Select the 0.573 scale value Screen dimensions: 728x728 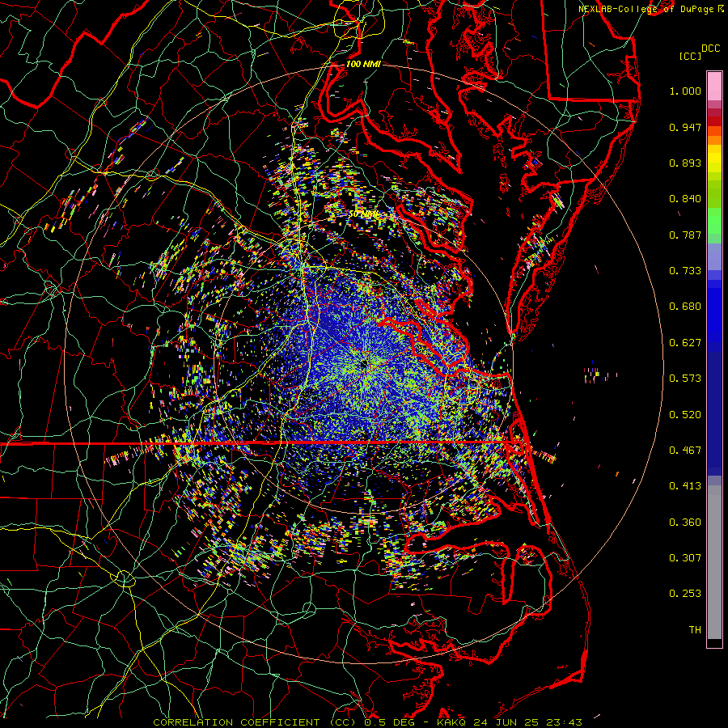pos(685,379)
